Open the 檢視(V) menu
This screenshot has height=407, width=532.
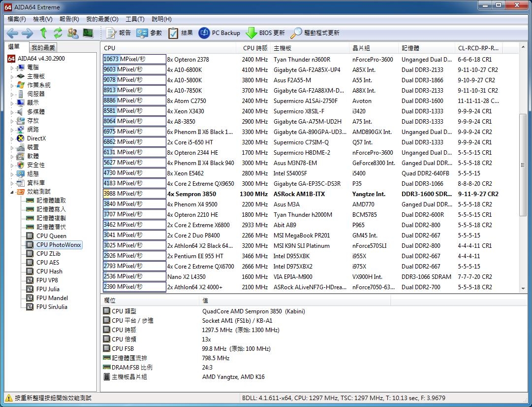43,19
